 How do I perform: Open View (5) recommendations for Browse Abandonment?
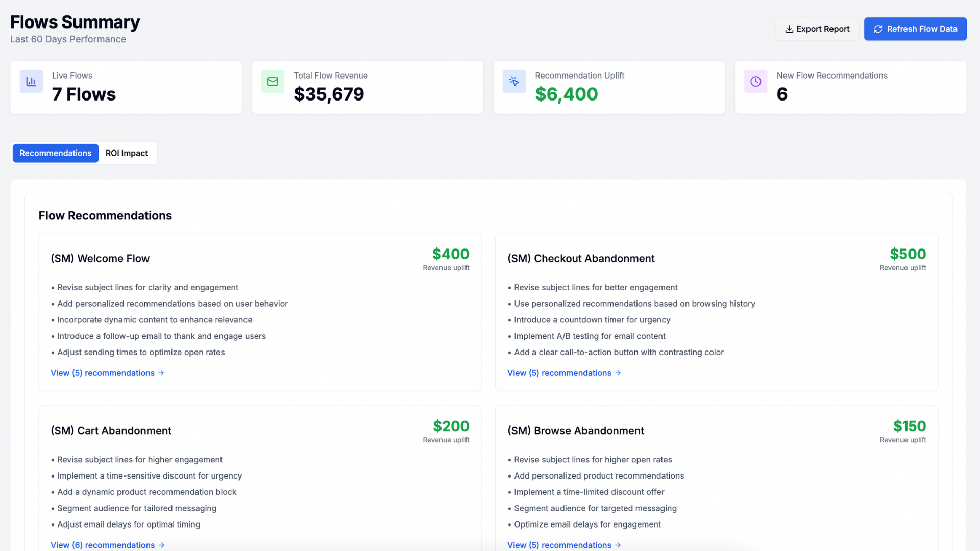[x=559, y=545]
